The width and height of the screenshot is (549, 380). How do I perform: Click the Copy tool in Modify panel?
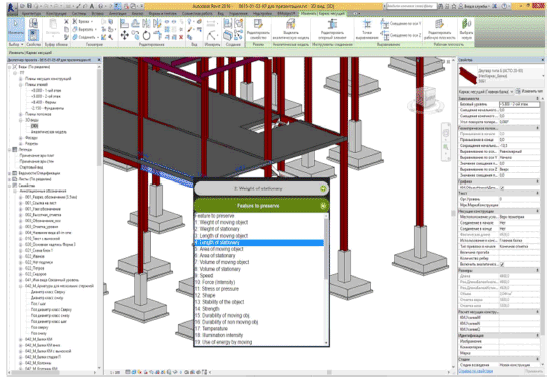click(x=135, y=35)
